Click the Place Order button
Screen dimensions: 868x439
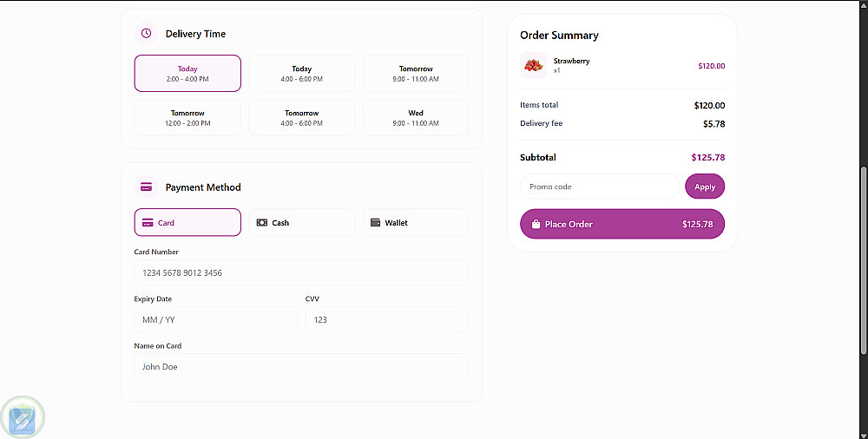[x=621, y=224]
